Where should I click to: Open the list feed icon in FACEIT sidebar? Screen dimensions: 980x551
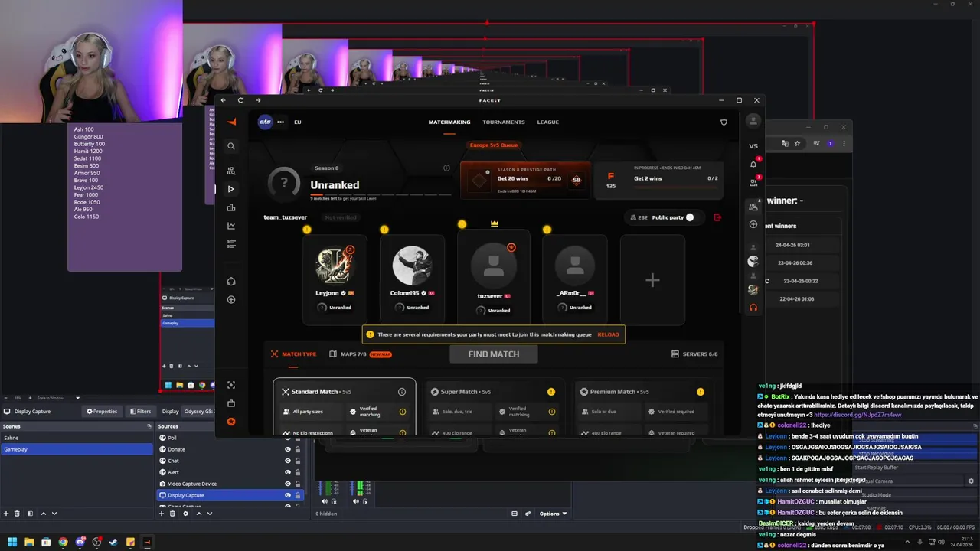tap(231, 244)
